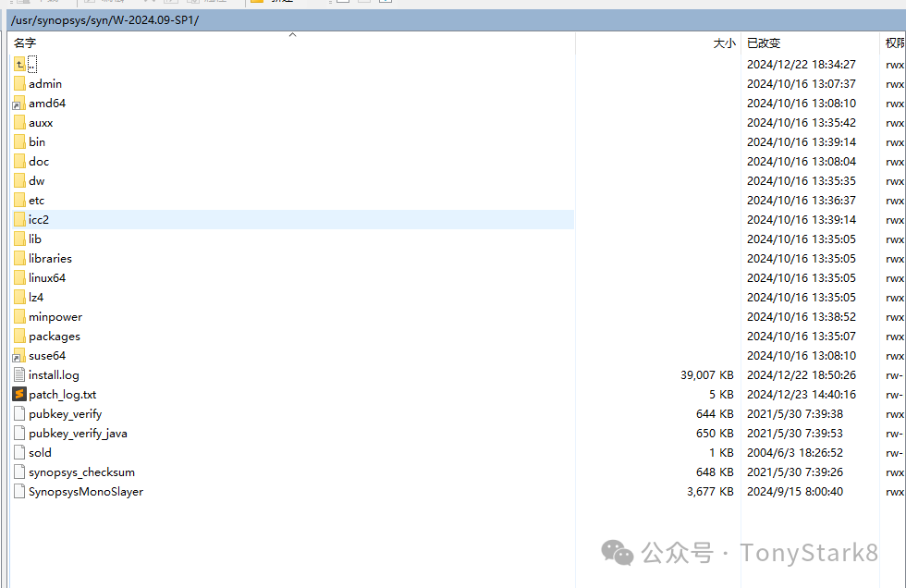This screenshot has height=588, width=906.
Task: Click the Sublime icon for patch_log.txt
Action: [x=19, y=395]
